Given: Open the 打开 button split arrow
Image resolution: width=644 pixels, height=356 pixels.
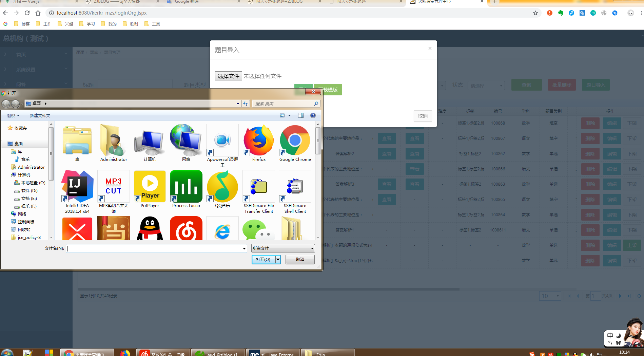Looking at the screenshot, I should (278, 260).
